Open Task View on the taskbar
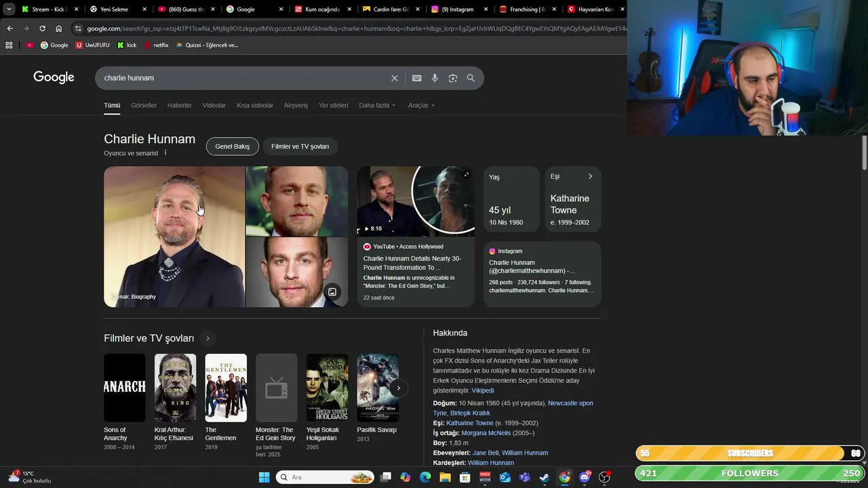This screenshot has height=488, width=868. 386,477
